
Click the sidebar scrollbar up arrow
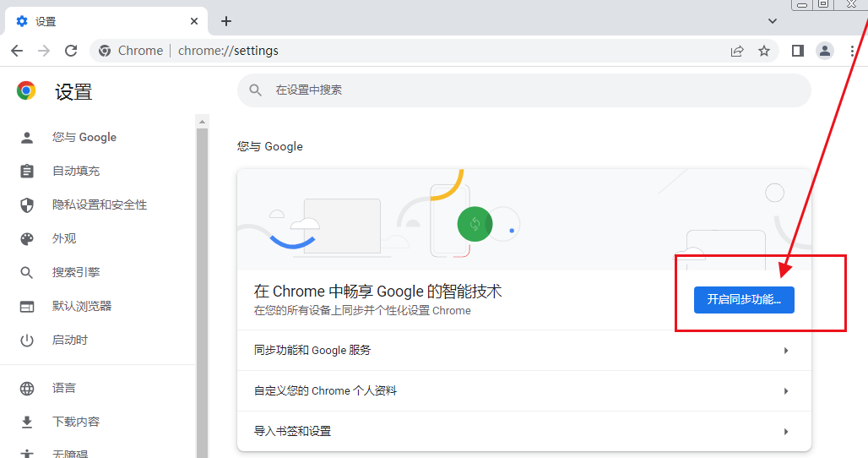(202, 122)
